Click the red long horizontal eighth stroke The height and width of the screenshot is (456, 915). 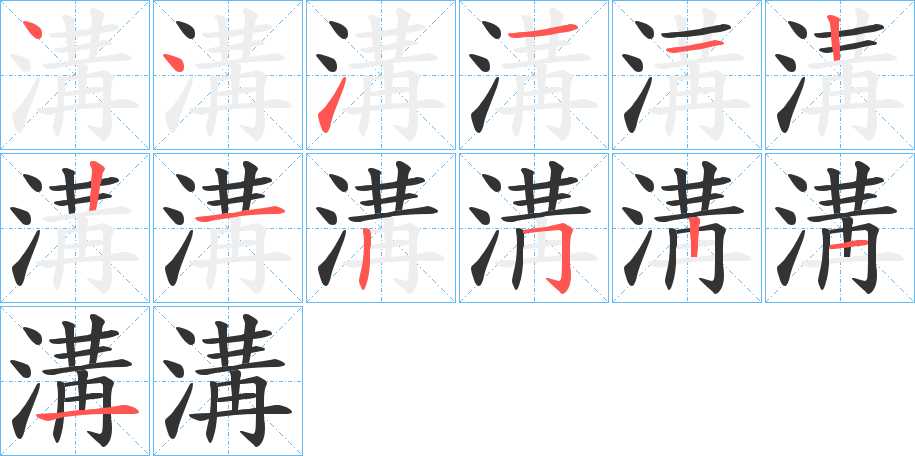click(240, 214)
